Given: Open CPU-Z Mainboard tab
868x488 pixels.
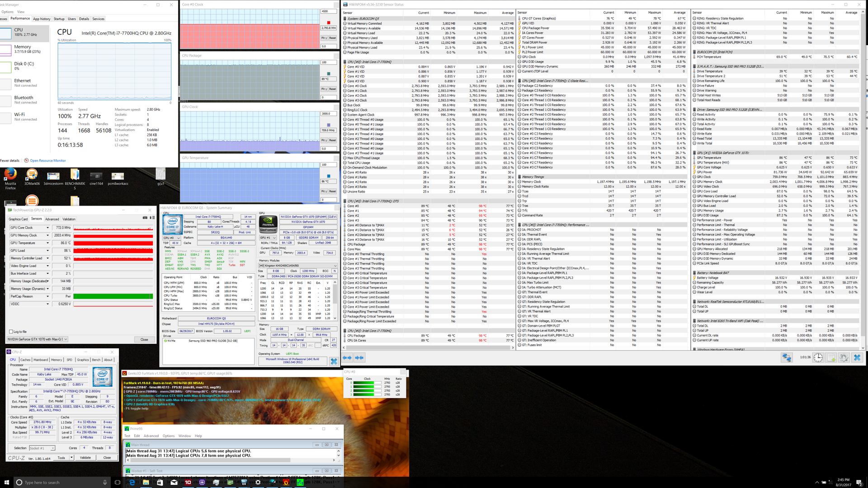Looking at the screenshot, I should [41, 360].
